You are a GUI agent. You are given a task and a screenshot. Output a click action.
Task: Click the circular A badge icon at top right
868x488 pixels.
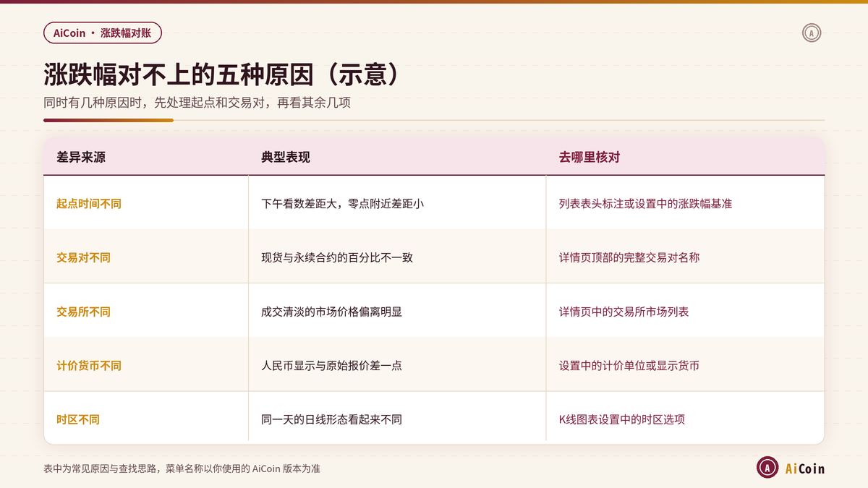click(812, 33)
